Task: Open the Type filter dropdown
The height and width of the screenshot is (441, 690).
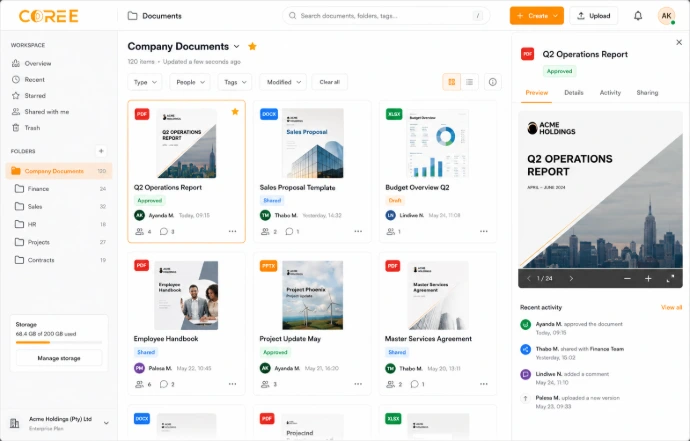Action: tap(145, 82)
